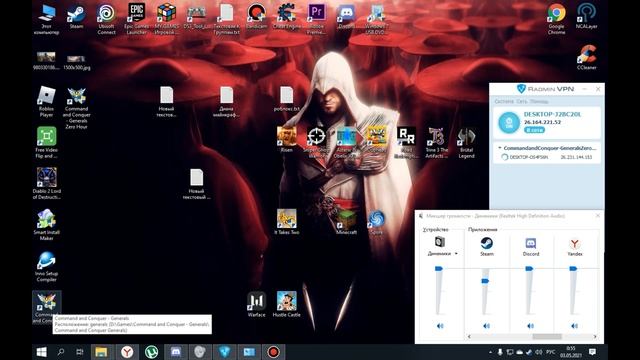Click the IP address 26.164.221.52
The width and height of the screenshot is (640, 360).
(x=542, y=122)
